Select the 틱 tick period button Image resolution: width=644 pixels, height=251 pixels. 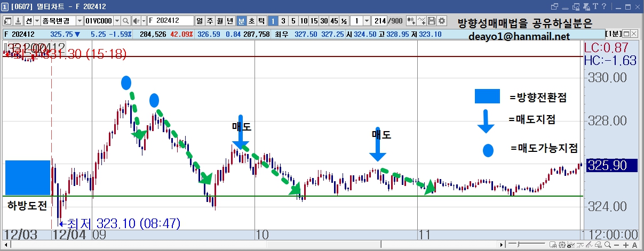(261, 21)
